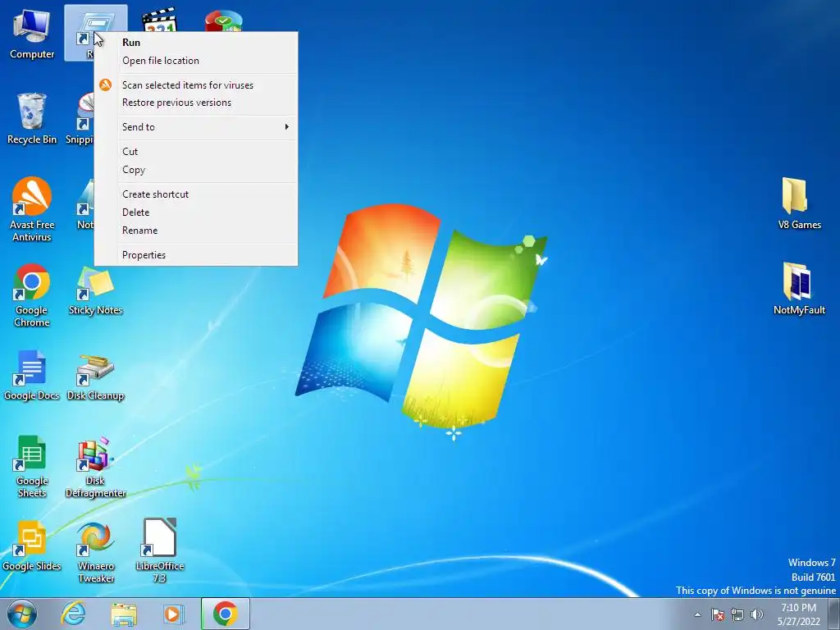Screen dimensions: 840x630
Task: Select the red and blue disk desktop icon
Action: (223, 21)
